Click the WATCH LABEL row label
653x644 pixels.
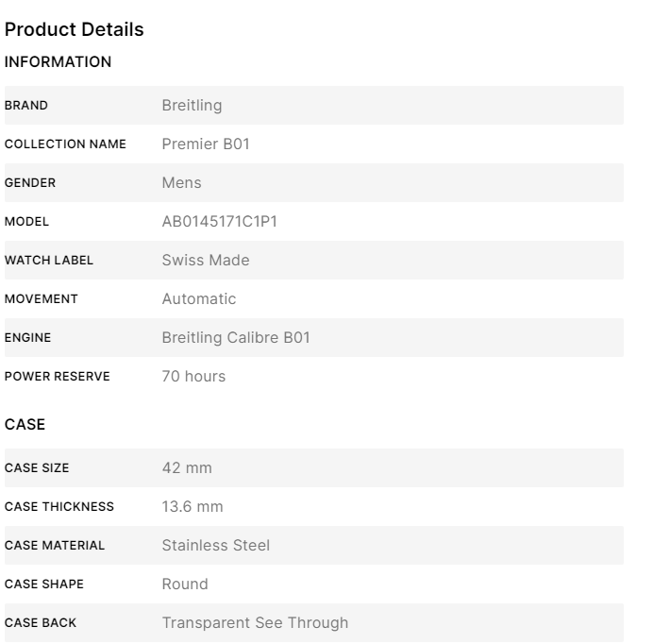[x=49, y=261]
